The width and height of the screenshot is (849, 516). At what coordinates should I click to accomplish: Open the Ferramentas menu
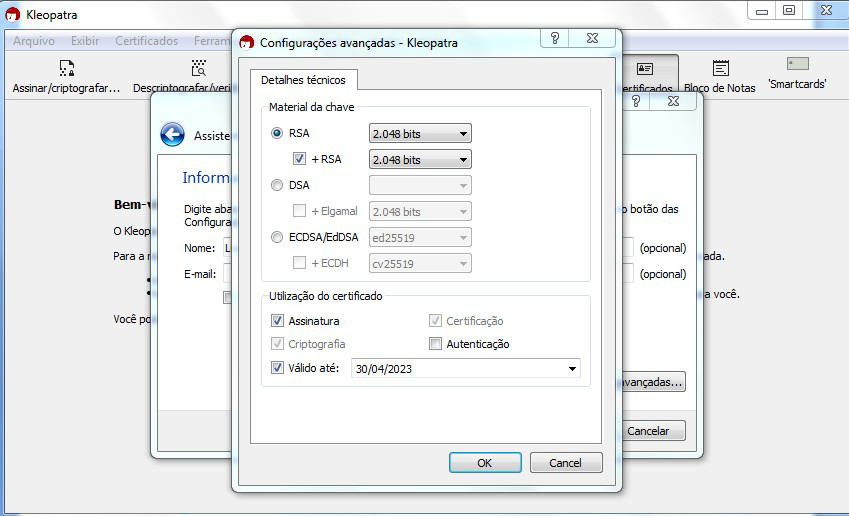pos(212,41)
